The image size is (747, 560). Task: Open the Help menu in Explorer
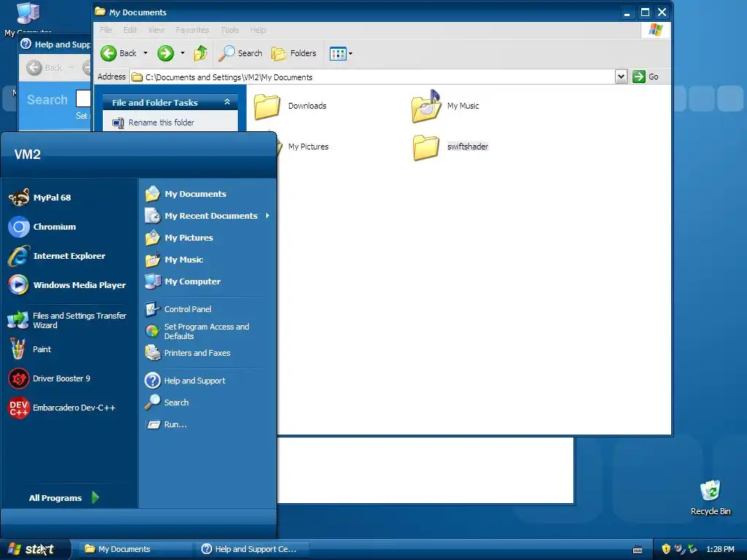tap(258, 30)
